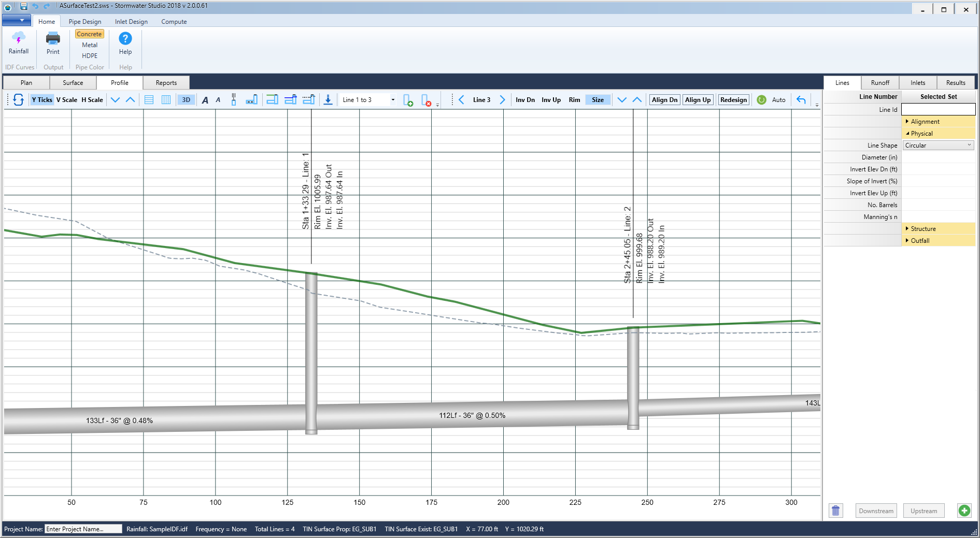Select Concrete pipe color
The height and width of the screenshot is (538, 980).
tap(89, 34)
